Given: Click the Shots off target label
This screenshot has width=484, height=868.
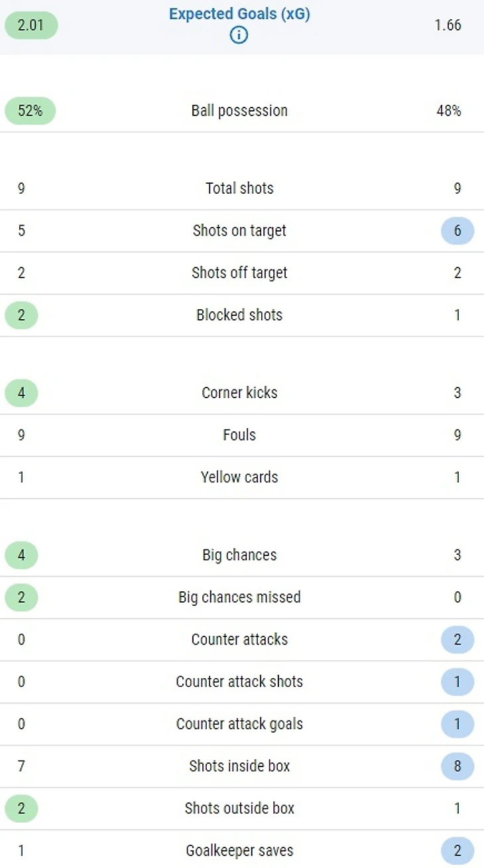Looking at the screenshot, I should [x=239, y=273].
